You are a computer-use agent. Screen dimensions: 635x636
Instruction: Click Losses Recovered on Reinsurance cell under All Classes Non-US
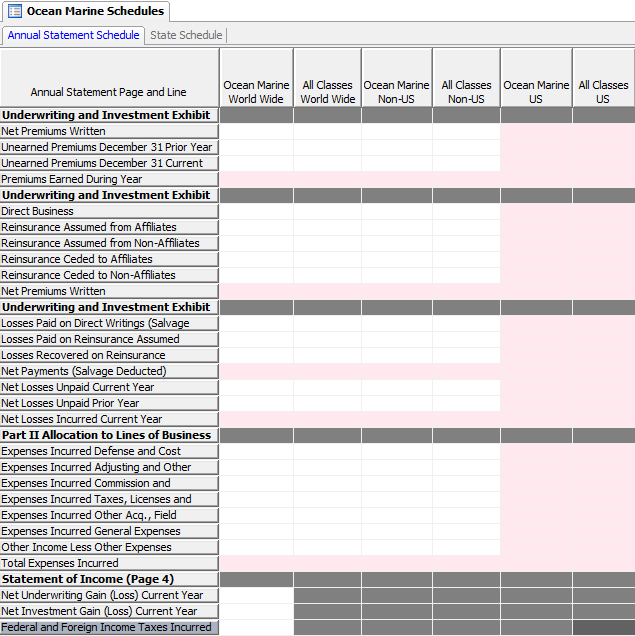click(466, 355)
